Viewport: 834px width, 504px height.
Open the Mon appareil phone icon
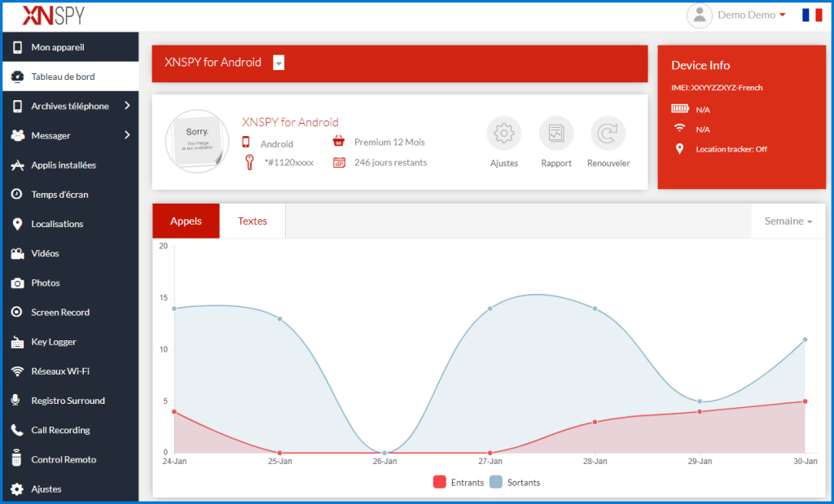click(x=18, y=47)
